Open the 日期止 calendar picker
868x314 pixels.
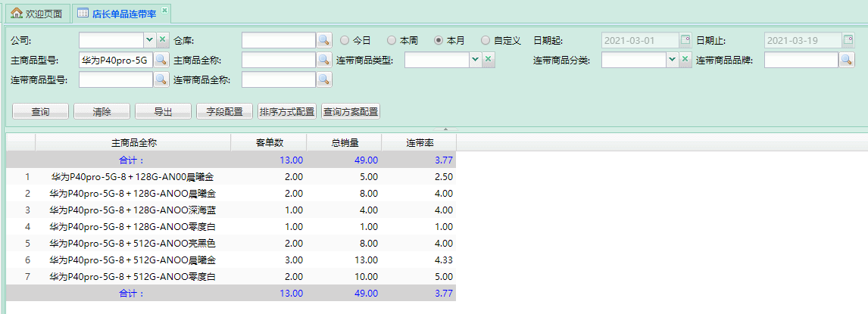point(848,40)
